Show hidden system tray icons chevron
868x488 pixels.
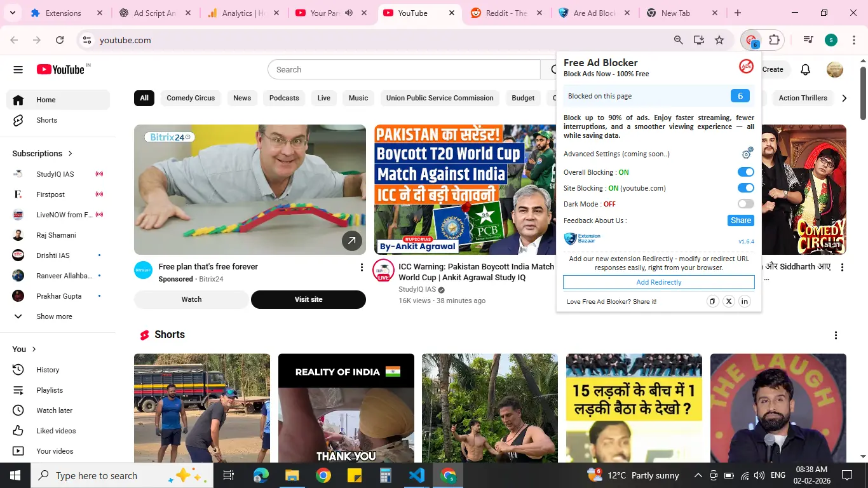click(698, 475)
